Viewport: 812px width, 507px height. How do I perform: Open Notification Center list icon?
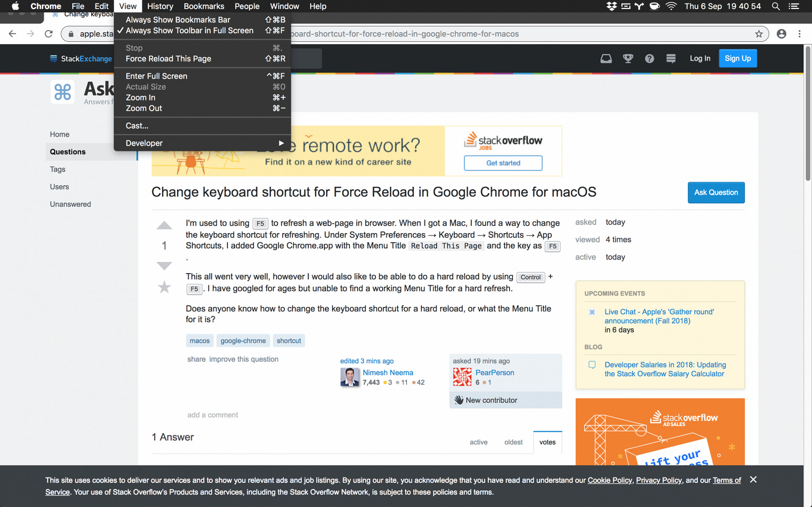pos(794,6)
